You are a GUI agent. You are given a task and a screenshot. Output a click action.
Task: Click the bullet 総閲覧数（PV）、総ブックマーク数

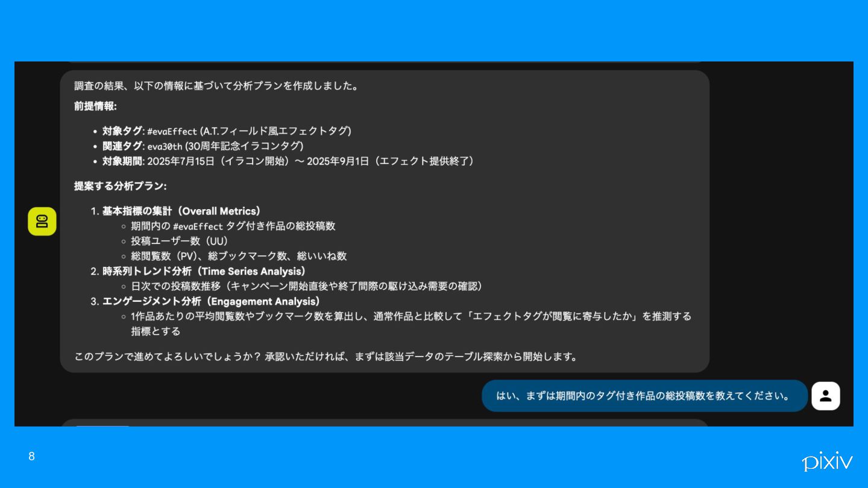coord(239,256)
